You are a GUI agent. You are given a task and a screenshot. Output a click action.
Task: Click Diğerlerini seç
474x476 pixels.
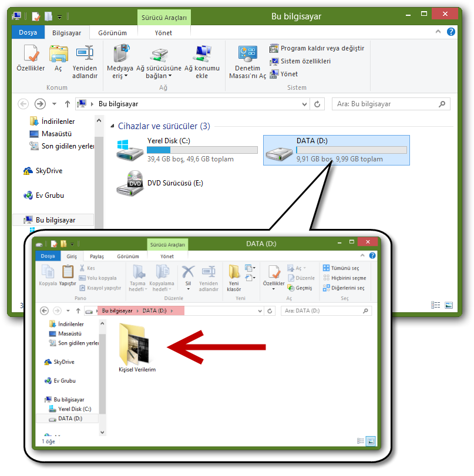344,288
